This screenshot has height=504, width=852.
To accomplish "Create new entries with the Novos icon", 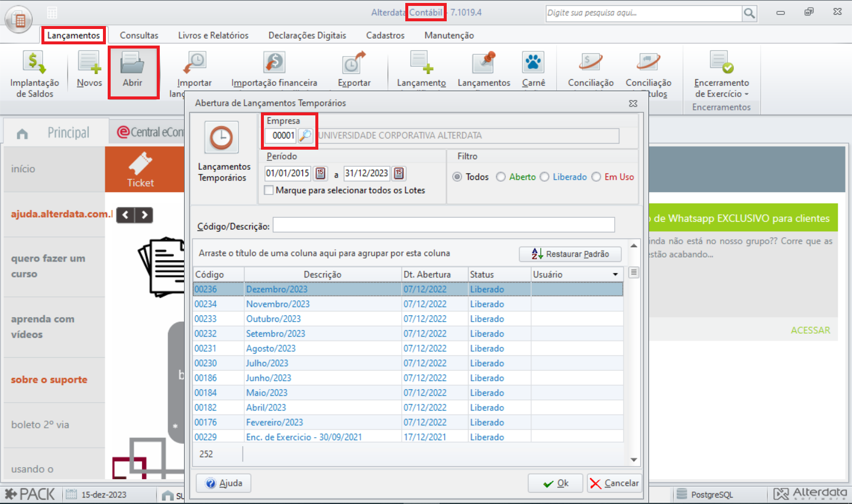I will coord(89,62).
